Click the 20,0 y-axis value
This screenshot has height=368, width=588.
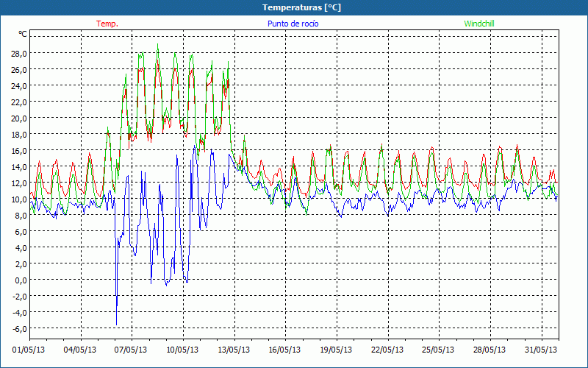19,118
